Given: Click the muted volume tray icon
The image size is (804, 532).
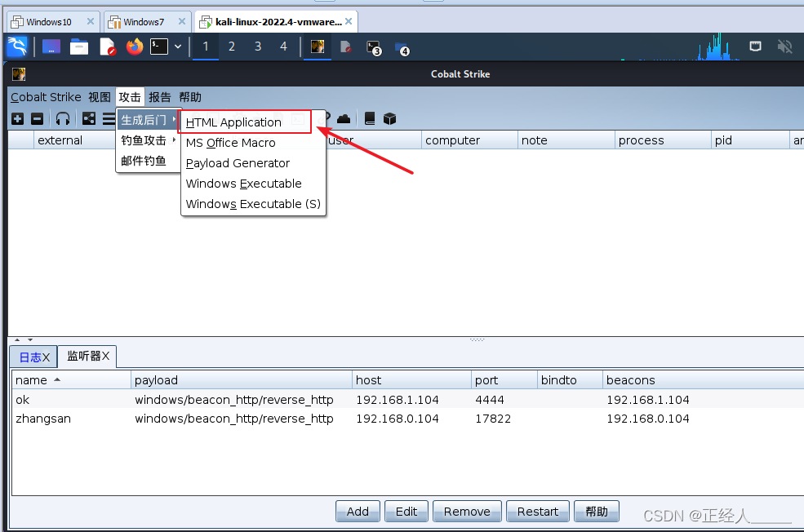Looking at the screenshot, I should 784,47.
